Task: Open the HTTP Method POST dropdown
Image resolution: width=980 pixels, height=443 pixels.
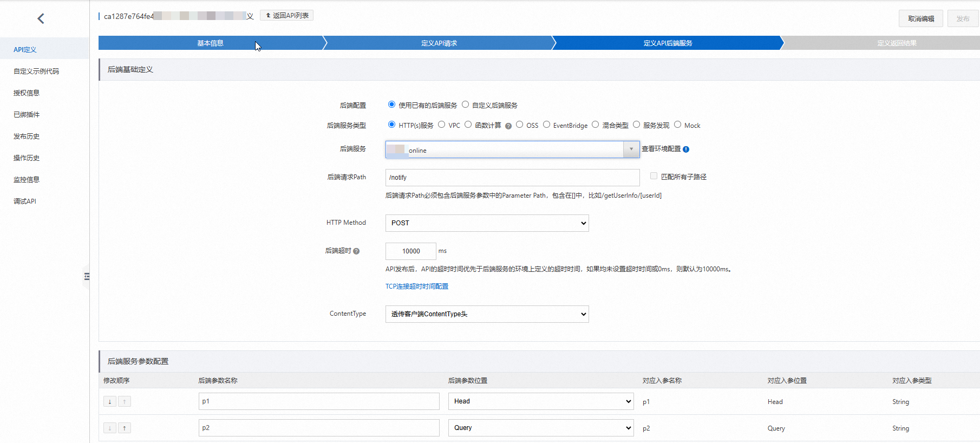Action: 487,223
